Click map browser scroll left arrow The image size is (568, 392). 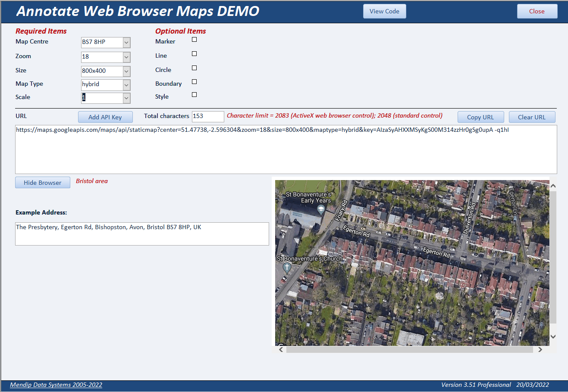point(281,350)
